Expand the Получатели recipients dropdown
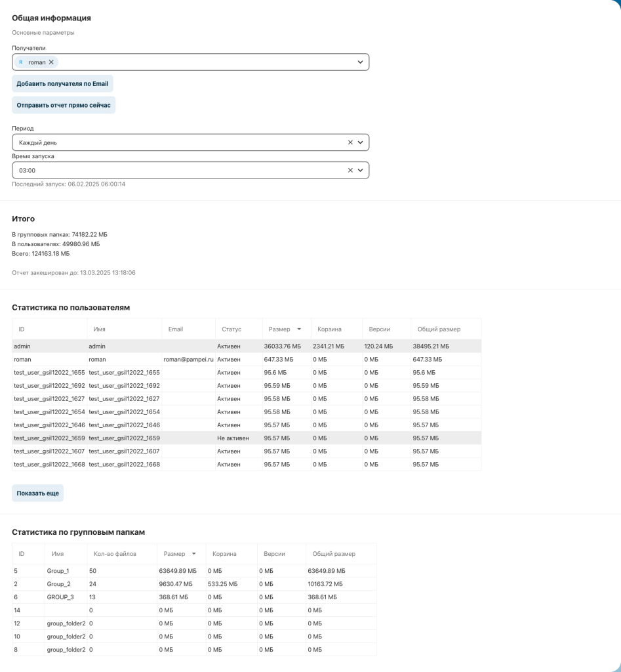The image size is (621, 672). coord(359,62)
